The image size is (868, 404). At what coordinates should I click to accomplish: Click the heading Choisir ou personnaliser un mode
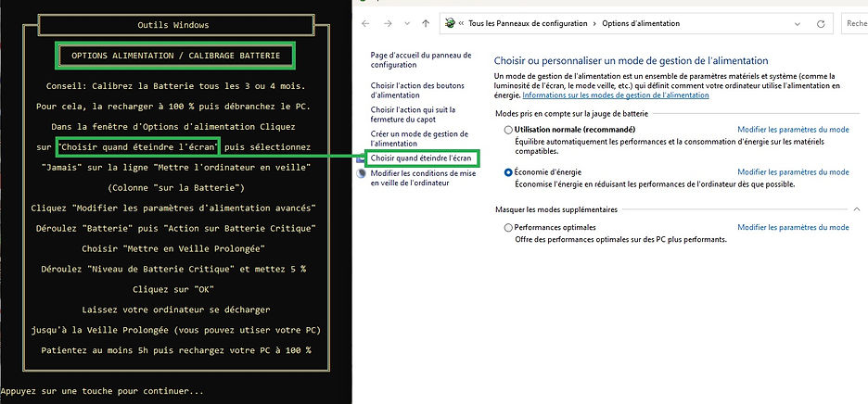point(632,61)
